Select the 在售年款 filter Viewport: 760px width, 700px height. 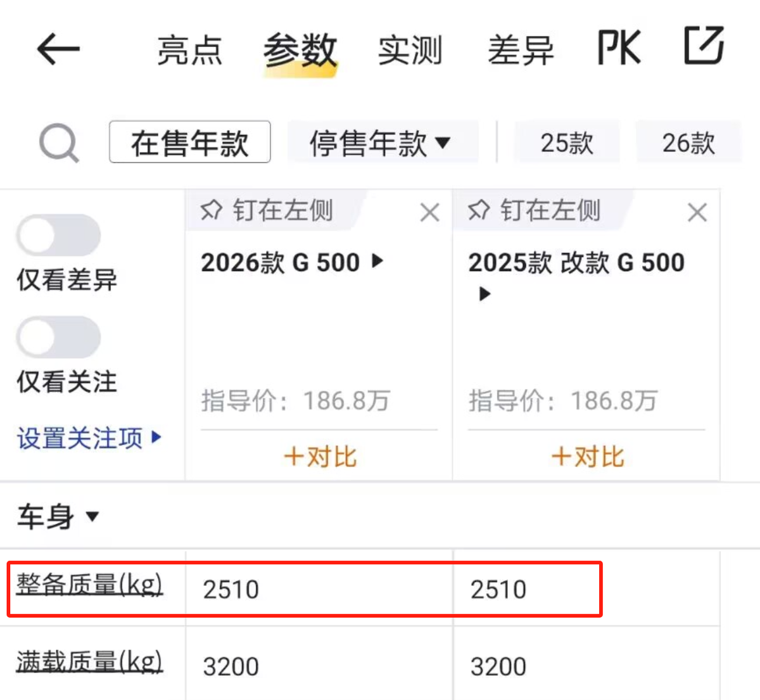click(x=189, y=143)
